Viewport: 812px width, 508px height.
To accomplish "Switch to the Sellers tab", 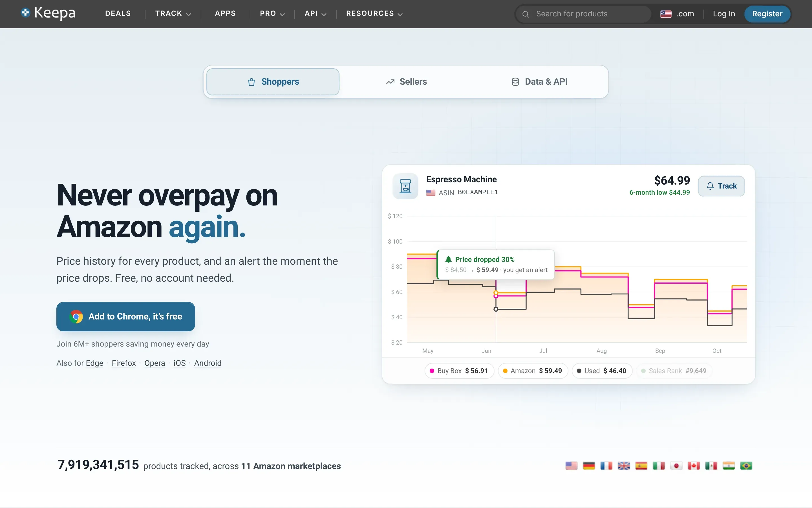I will (406, 82).
